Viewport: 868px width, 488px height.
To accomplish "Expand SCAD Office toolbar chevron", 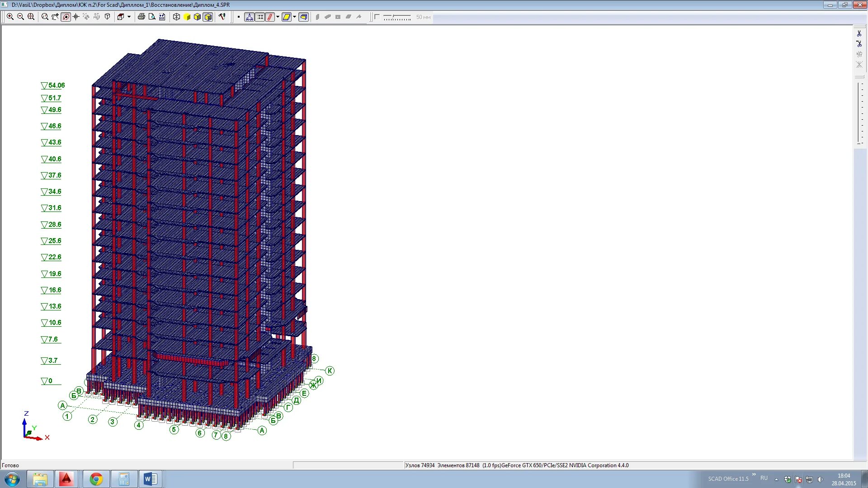I will (x=754, y=475).
